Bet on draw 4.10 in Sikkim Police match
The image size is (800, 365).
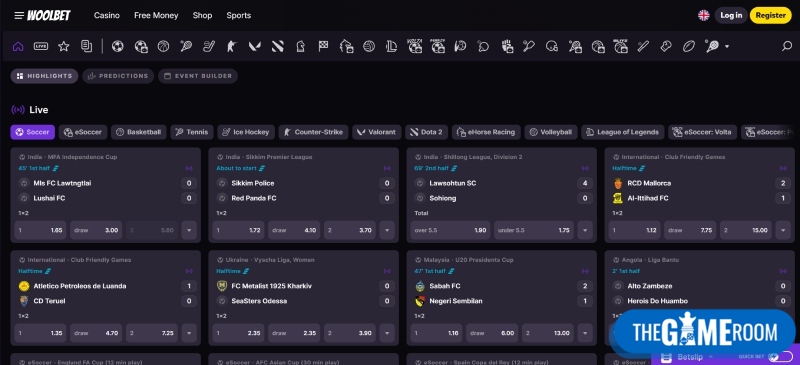tap(294, 230)
